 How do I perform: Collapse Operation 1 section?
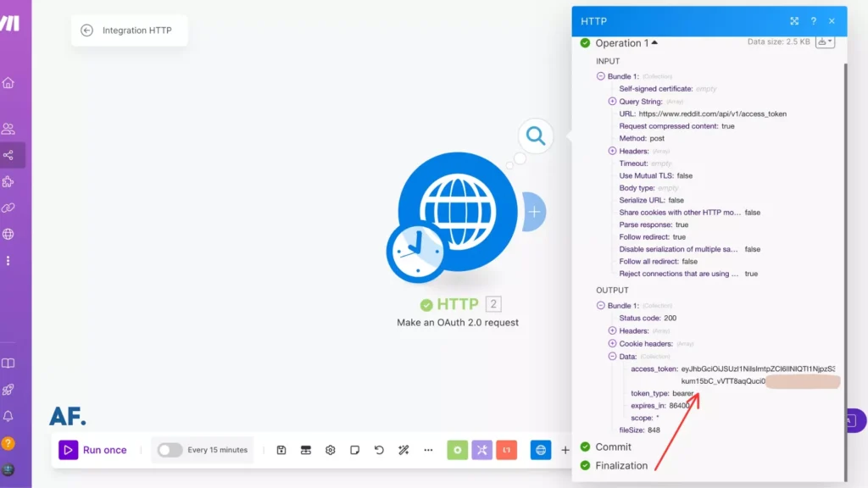pos(626,43)
